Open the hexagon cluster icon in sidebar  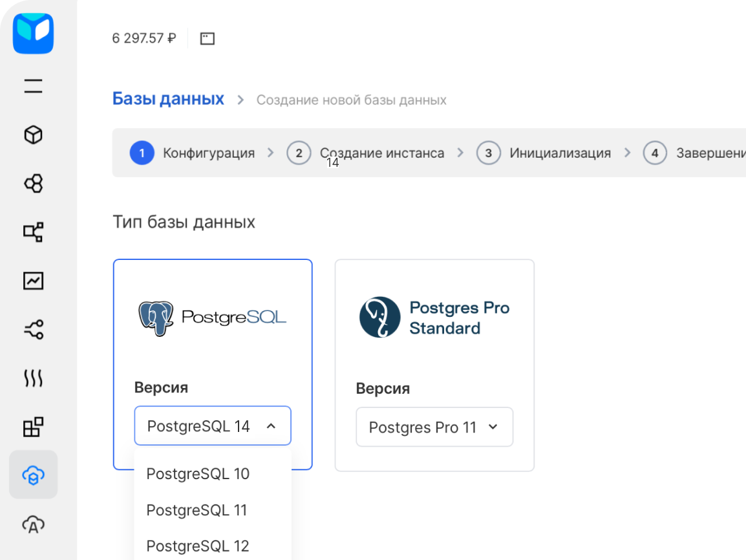tap(34, 183)
